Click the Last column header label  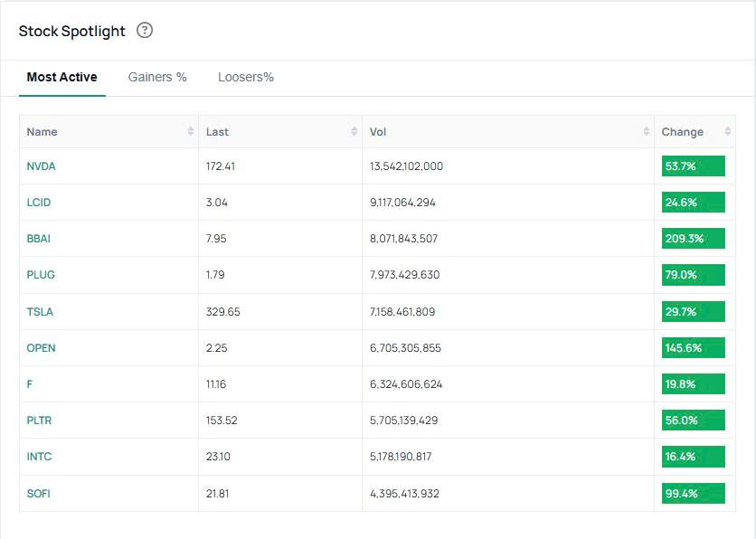pos(217,132)
